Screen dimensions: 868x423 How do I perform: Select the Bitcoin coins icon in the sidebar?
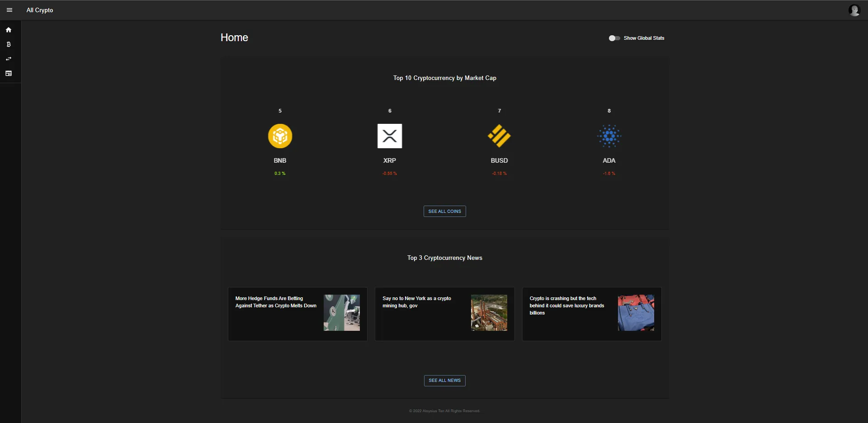(x=9, y=44)
